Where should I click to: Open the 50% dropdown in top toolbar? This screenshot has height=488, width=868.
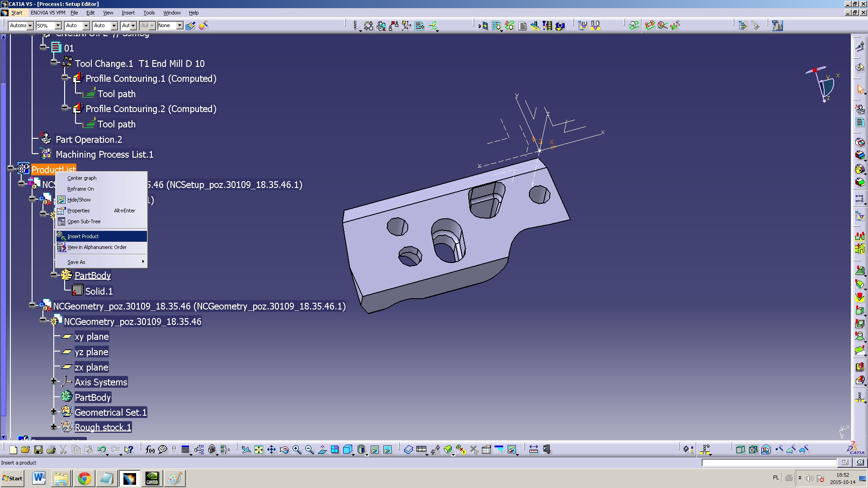(x=58, y=26)
